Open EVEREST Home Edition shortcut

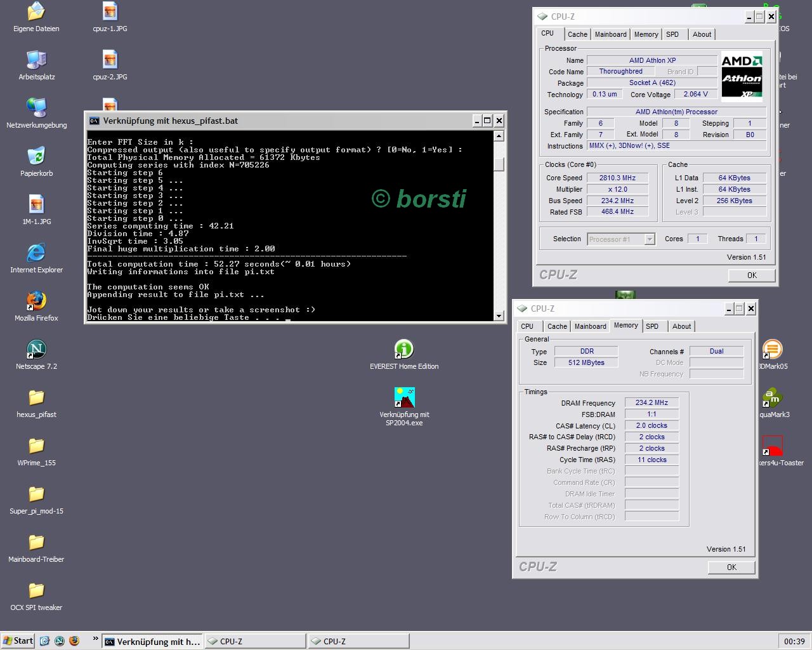(x=404, y=350)
